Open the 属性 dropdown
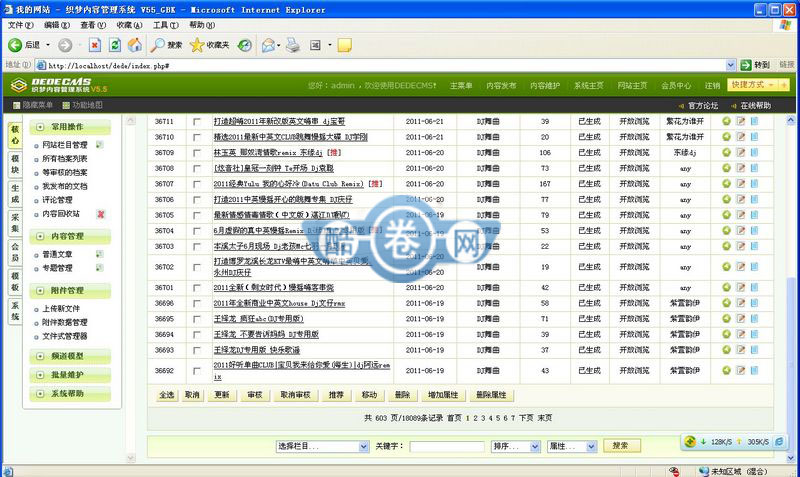800x477 pixels. (x=572, y=446)
